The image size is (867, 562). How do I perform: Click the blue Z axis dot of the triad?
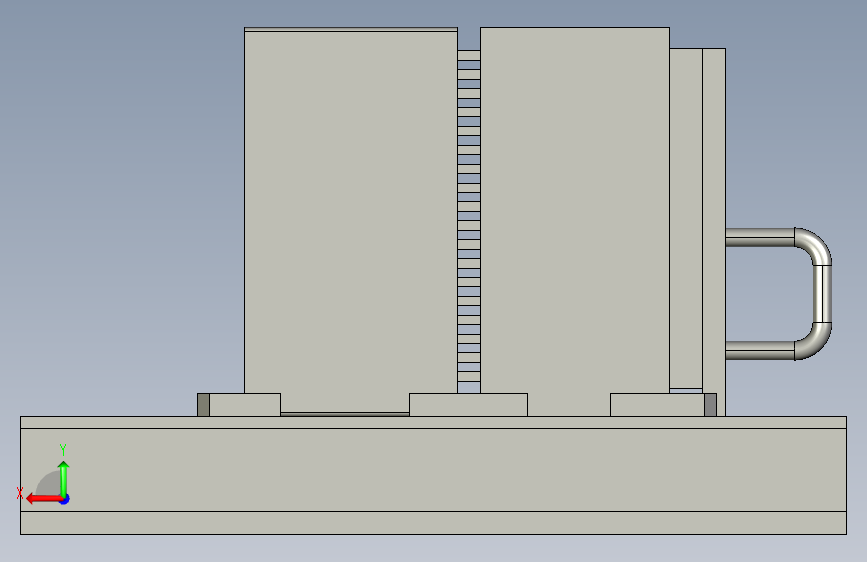65,499
